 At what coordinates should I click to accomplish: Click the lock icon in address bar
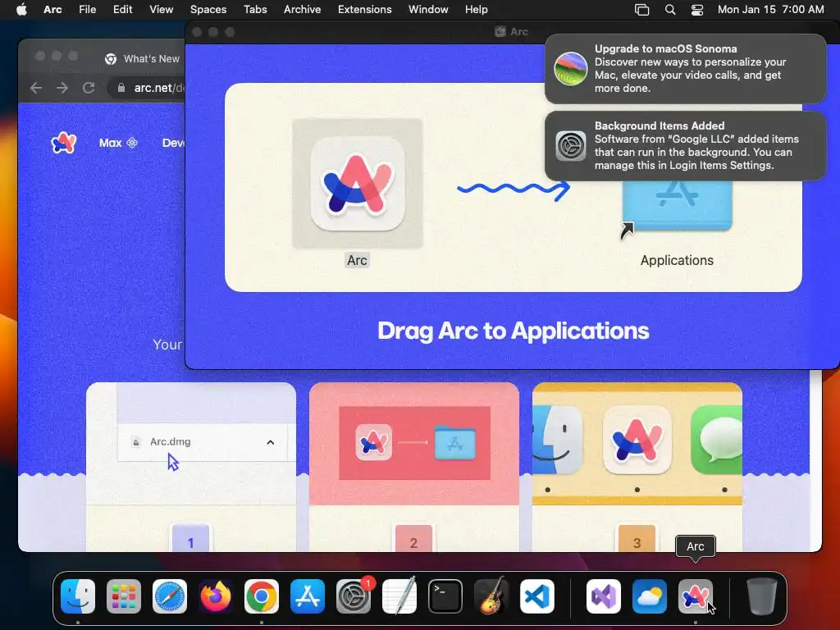click(121, 88)
